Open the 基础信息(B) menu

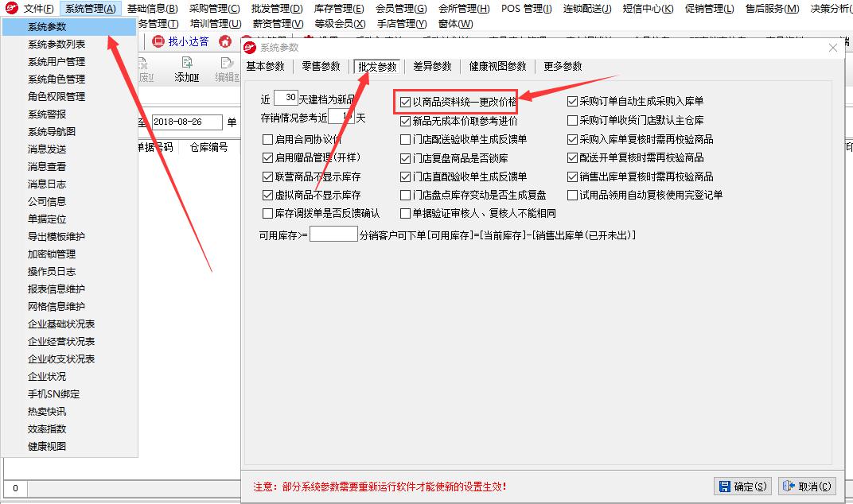152,9
